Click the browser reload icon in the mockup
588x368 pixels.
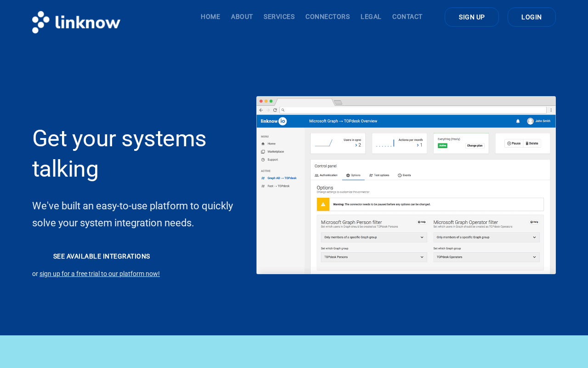[275, 110]
